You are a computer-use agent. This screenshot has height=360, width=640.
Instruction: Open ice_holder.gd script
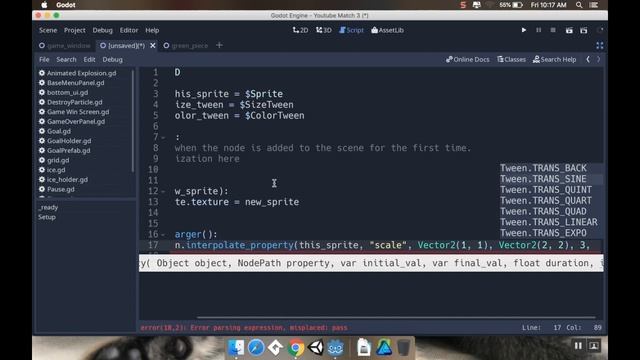(63, 180)
